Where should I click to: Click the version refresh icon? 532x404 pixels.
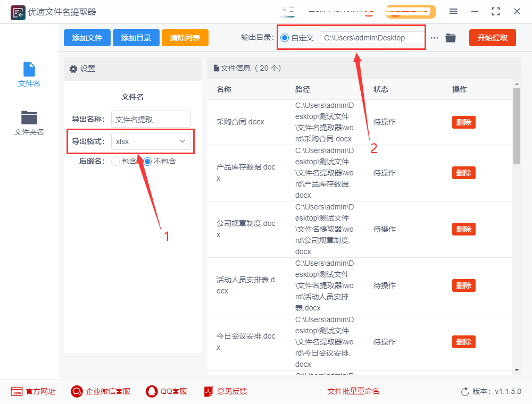point(465,392)
